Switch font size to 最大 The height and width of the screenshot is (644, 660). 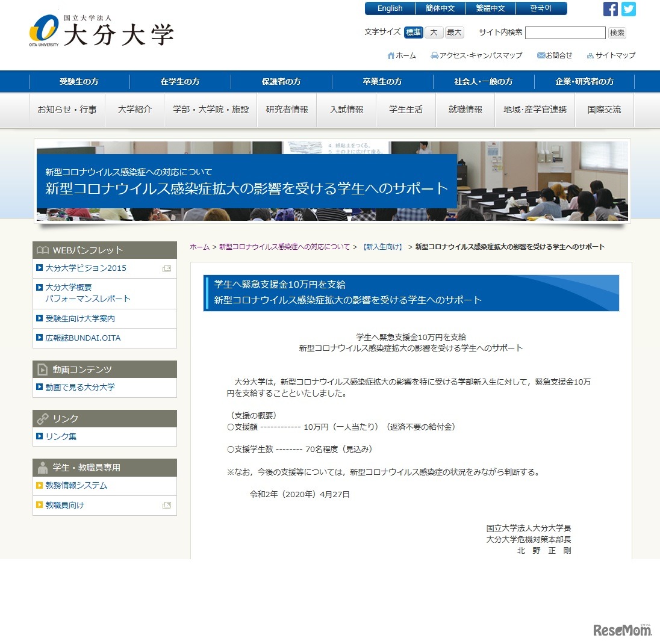(453, 32)
